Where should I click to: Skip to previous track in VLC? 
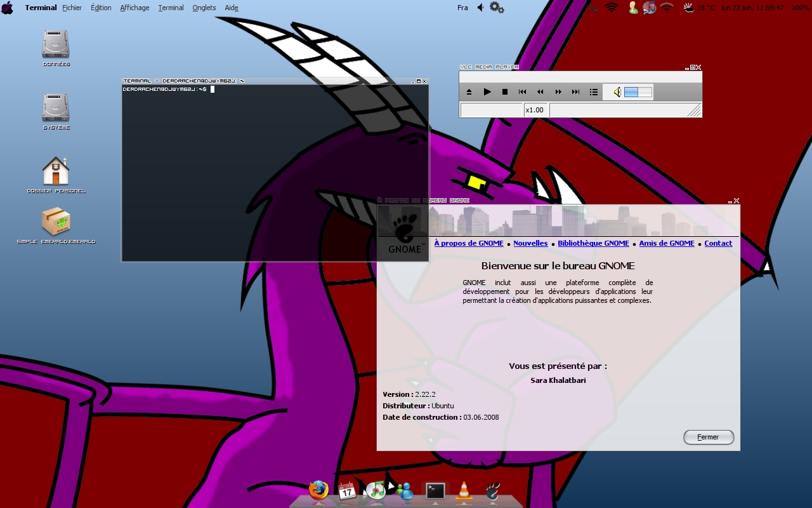point(523,92)
